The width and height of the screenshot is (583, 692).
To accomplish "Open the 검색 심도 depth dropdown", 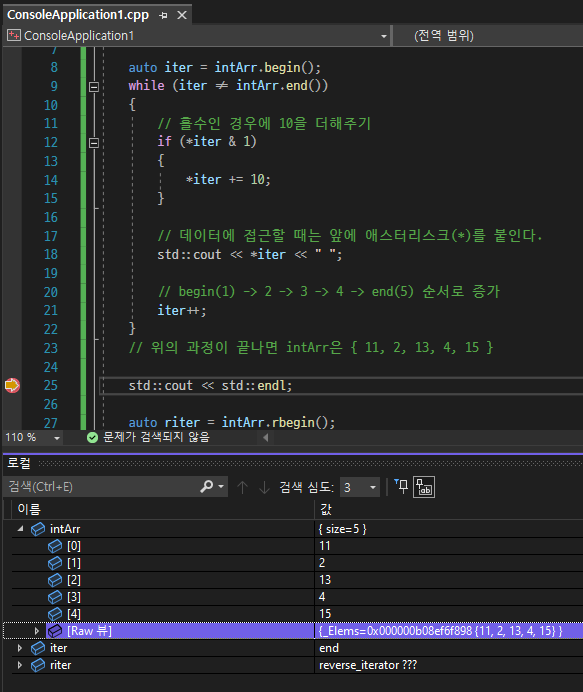I will [x=360, y=487].
